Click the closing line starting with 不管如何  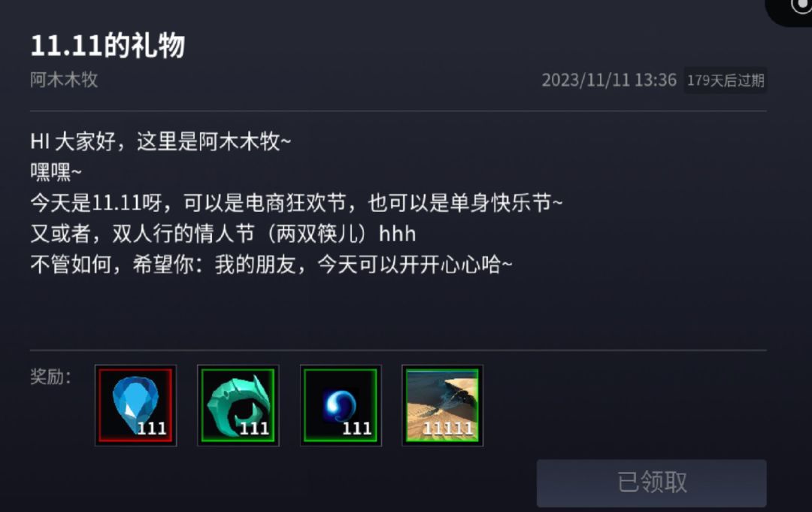tap(271, 265)
